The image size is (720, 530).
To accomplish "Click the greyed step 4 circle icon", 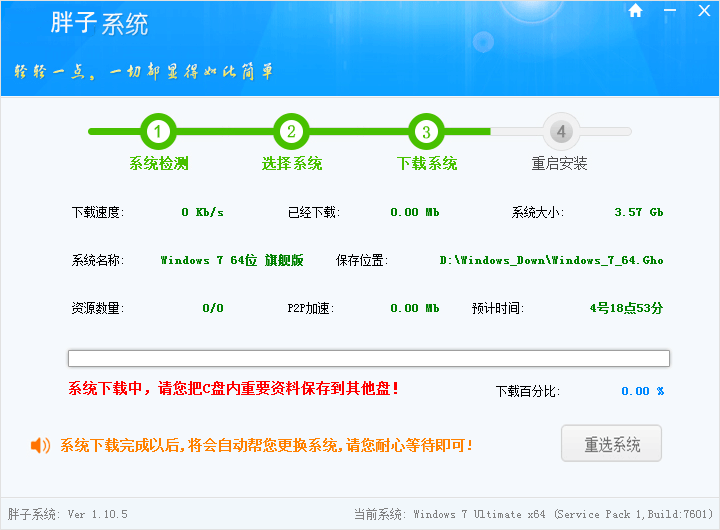I will [x=561, y=131].
